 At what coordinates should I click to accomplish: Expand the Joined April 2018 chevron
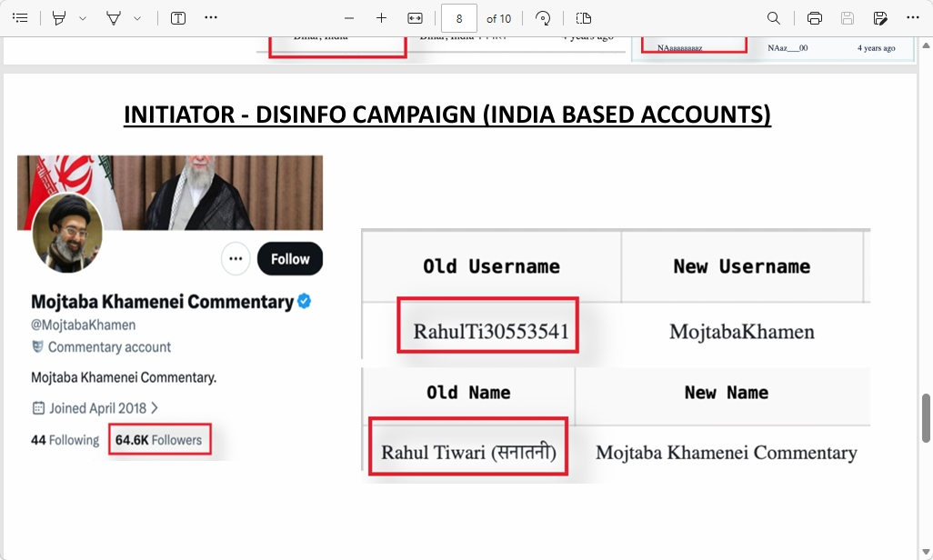(155, 408)
